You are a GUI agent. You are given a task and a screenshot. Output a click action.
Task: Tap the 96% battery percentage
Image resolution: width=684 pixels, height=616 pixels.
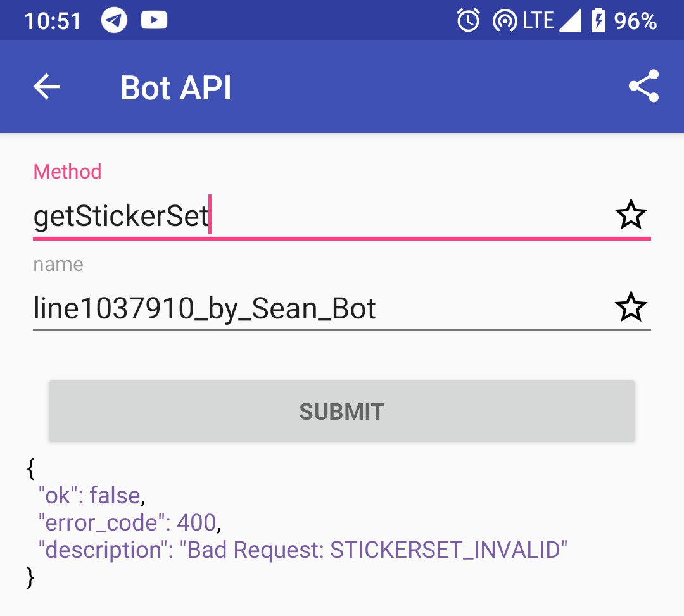tap(635, 22)
